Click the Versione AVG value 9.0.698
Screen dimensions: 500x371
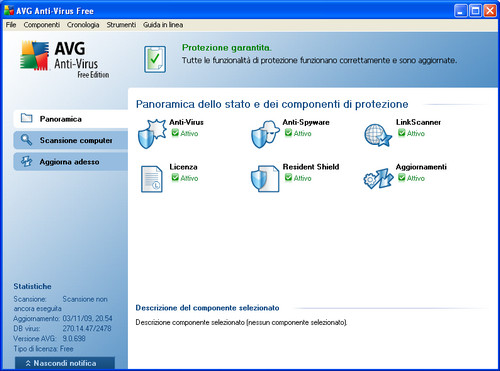click(74, 339)
